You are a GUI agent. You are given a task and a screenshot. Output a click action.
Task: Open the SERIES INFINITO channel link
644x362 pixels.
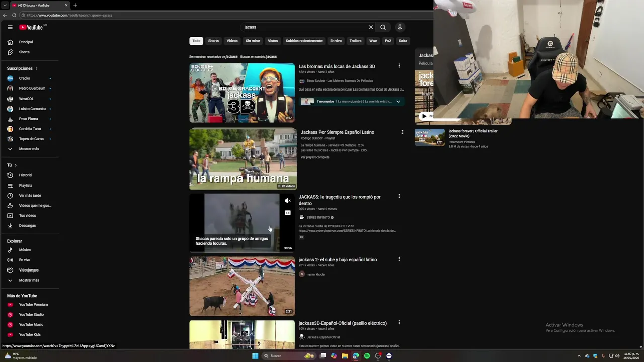[318, 218]
